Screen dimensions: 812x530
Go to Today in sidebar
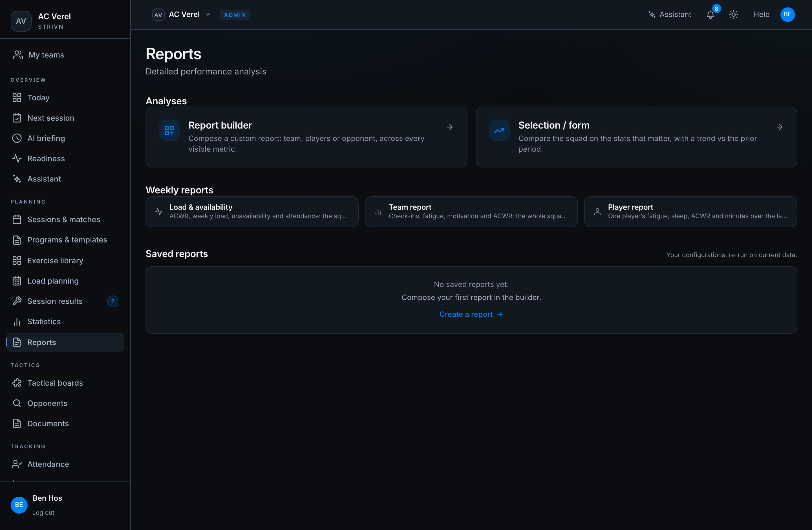65,98
